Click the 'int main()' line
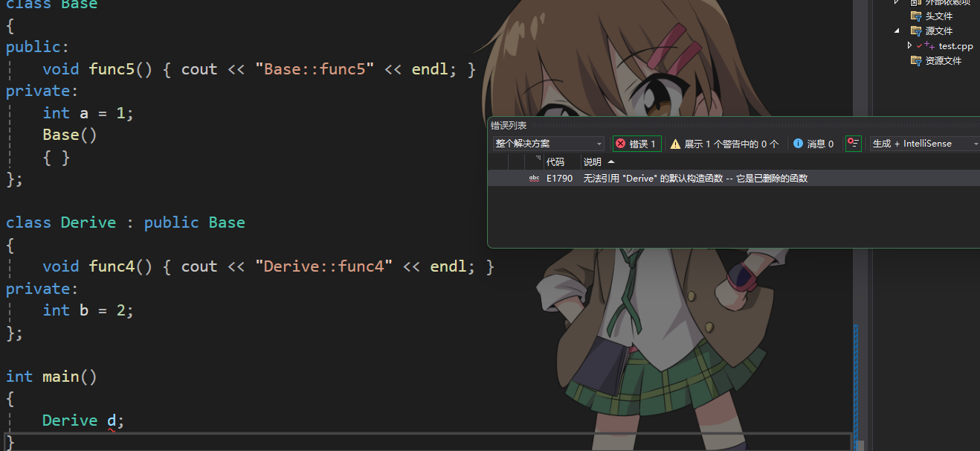The width and height of the screenshot is (980, 451). coord(51,377)
